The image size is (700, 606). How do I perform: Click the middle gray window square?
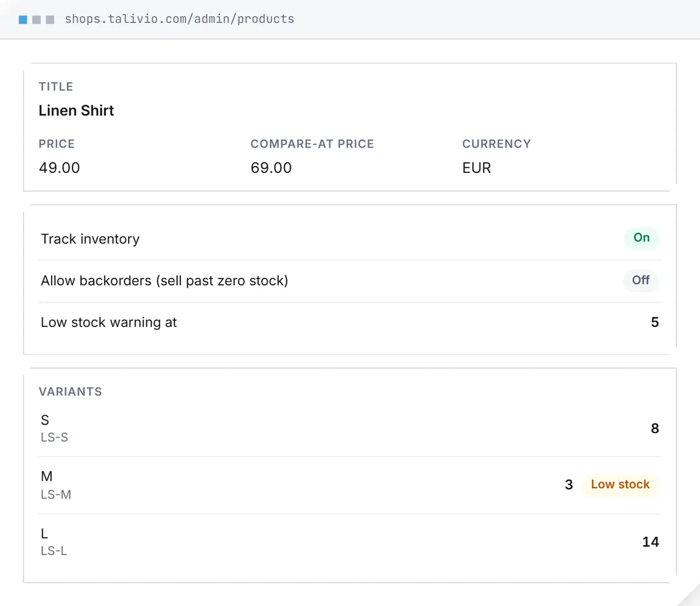pyautogui.click(x=37, y=20)
